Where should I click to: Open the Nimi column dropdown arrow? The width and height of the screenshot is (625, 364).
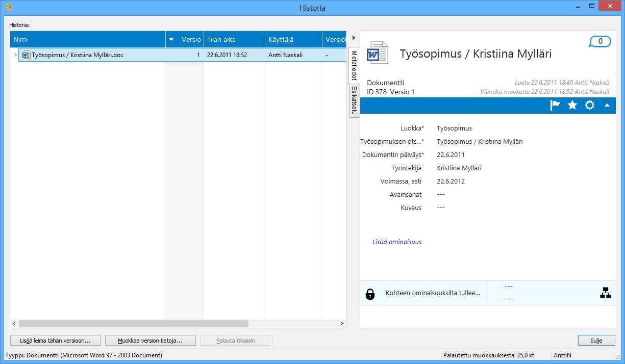tap(171, 39)
